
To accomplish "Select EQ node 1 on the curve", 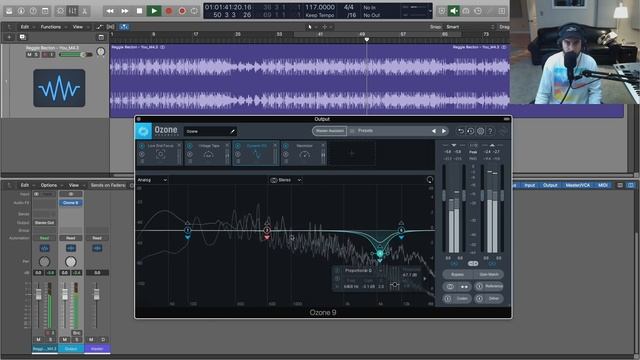I will [187, 231].
